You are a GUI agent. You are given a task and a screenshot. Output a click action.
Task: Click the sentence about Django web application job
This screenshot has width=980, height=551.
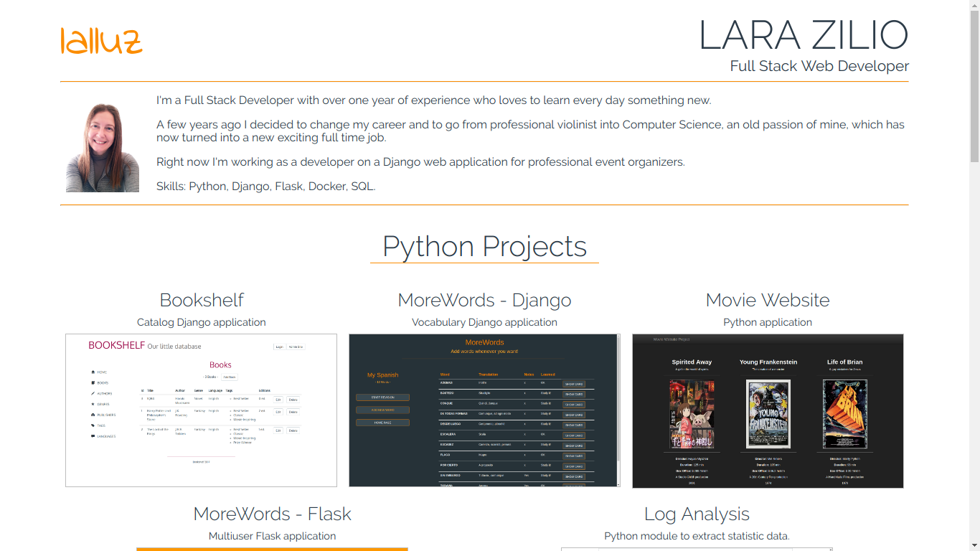[x=420, y=162]
